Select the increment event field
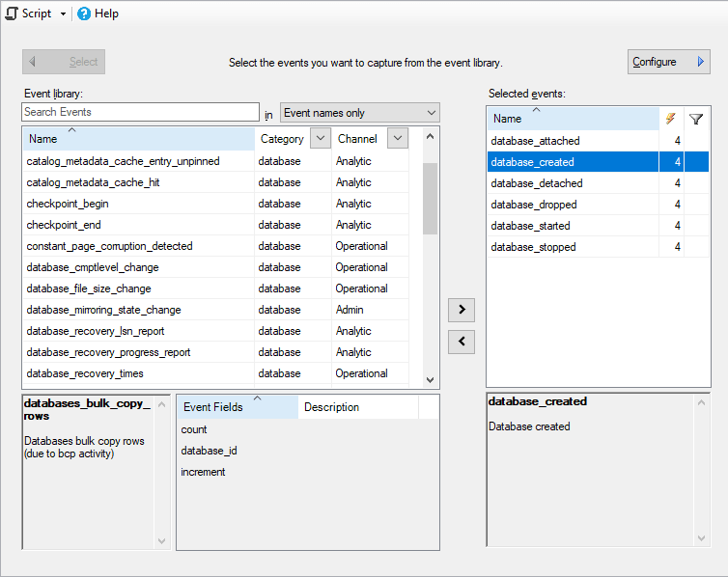The height and width of the screenshot is (577, 728). tap(203, 472)
